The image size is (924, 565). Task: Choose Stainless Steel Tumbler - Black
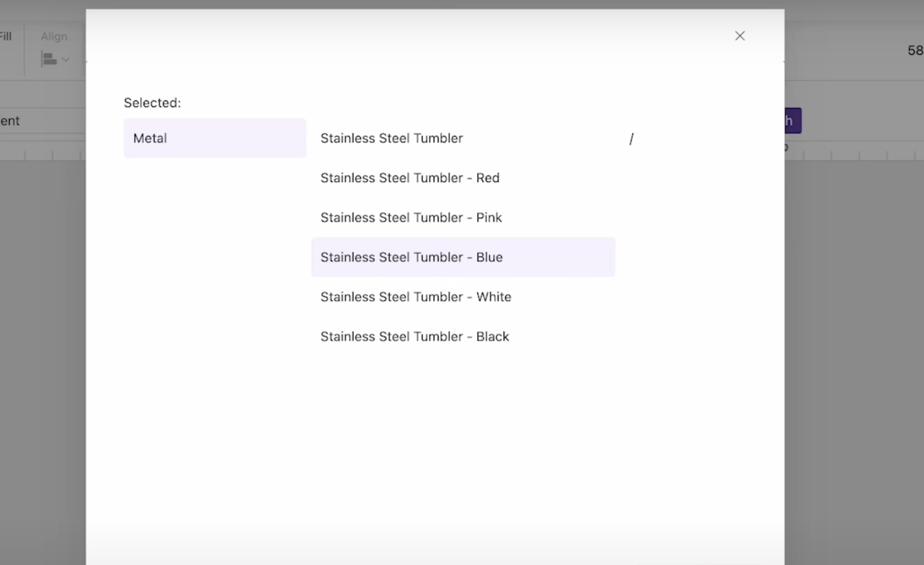click(463, 336)
